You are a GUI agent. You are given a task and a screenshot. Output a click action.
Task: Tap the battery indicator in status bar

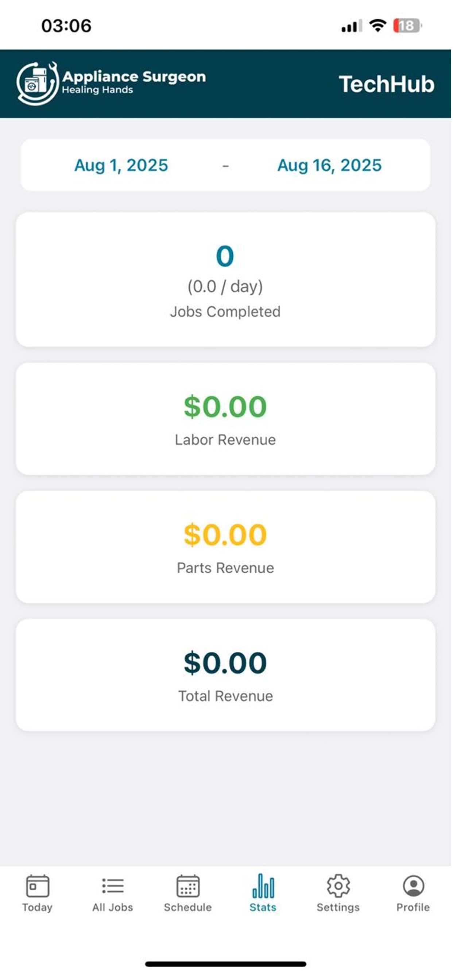point(407,26)
